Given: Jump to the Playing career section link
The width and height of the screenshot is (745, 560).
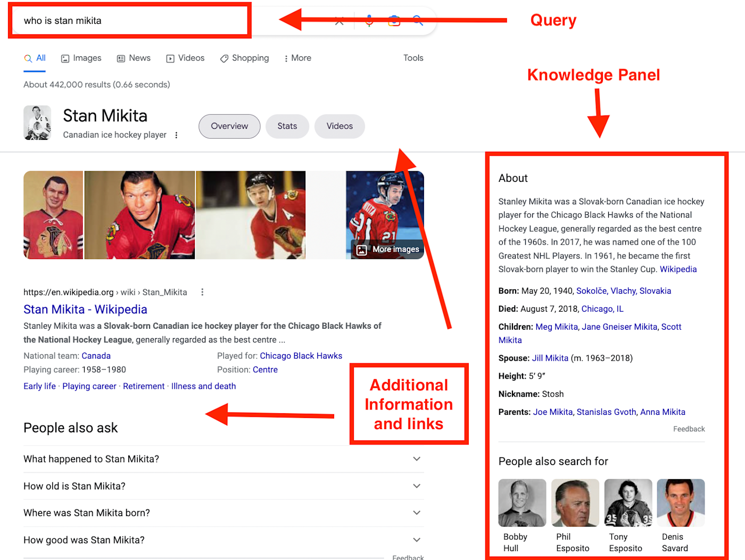Looking at the screenshot, I should [x=89, y=386].
